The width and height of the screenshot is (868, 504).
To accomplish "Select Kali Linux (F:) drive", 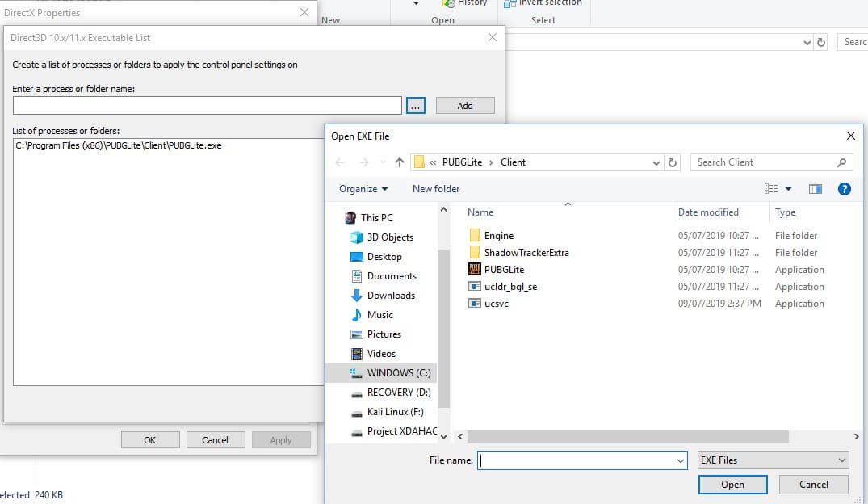I will 396,411.
